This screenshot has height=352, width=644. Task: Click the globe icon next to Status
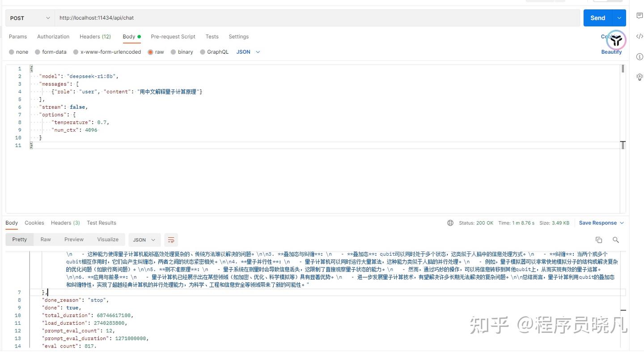pyautogui.click(x=450, y=223)
